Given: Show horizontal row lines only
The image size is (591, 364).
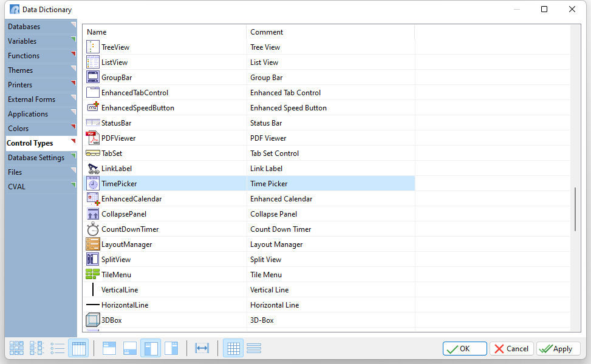Looking at the screenshot, I should pyautogui.click(x=254, y=348).
